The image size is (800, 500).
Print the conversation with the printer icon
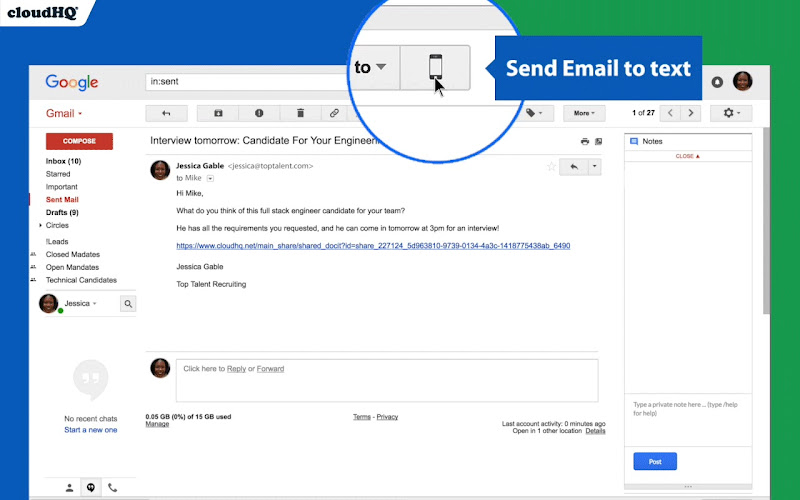point(585,141)
